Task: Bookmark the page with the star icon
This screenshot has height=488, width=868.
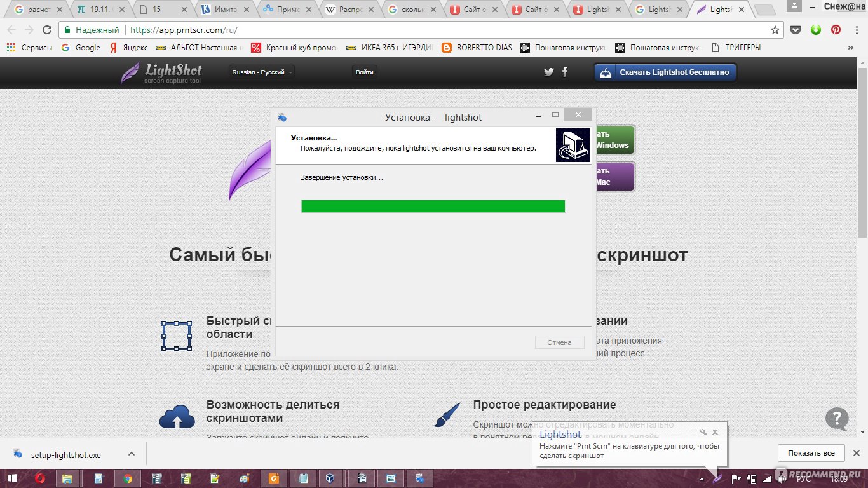Action: (775, 30)
